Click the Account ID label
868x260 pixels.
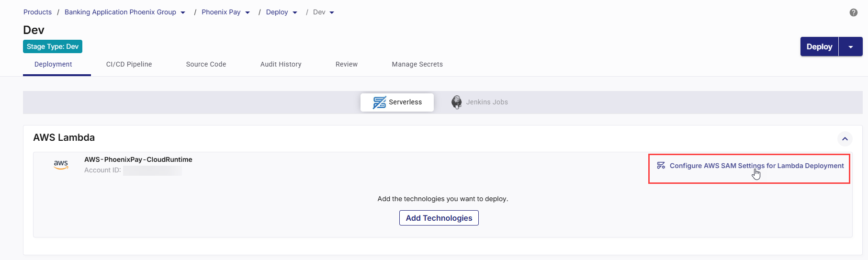coord(102,170)
